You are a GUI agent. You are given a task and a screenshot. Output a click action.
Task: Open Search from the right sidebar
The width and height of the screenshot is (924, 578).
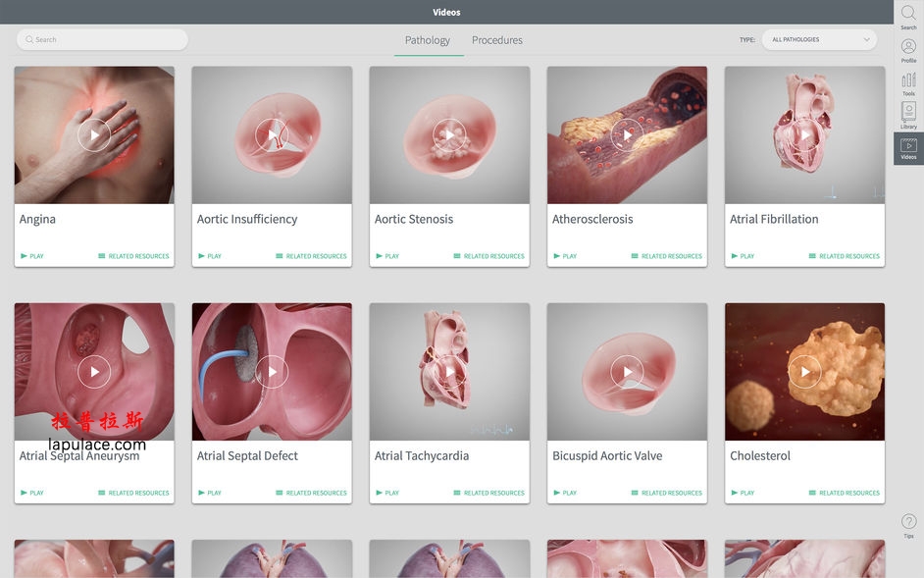click(908, 14)
